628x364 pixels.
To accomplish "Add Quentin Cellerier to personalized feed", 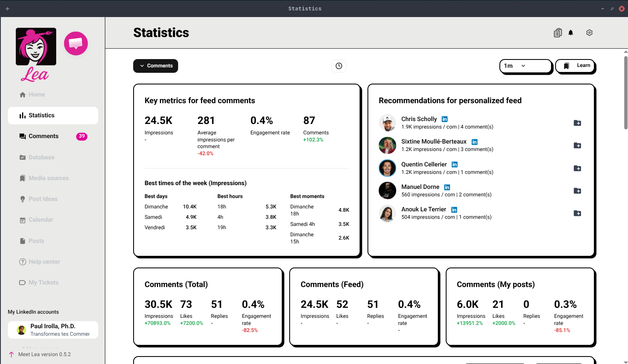I will click(x=577, y=168).
